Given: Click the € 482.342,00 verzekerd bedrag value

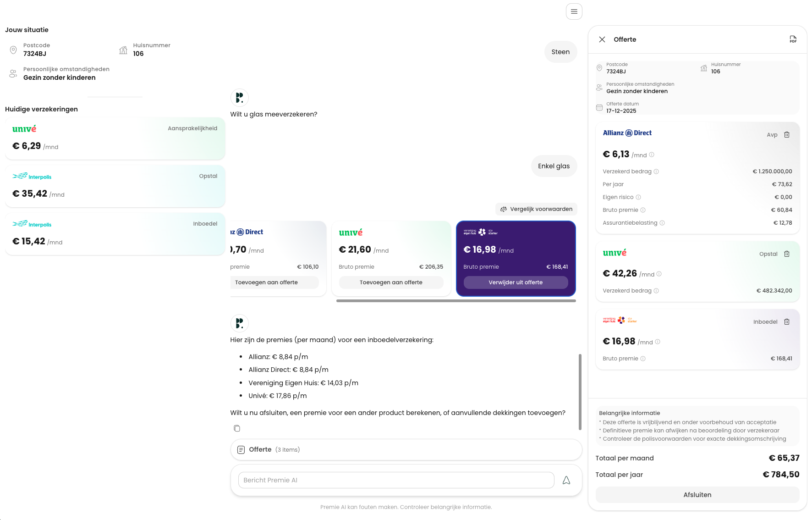Looking at the screenshot, I should pyautogui.click(x=774, y=291).
